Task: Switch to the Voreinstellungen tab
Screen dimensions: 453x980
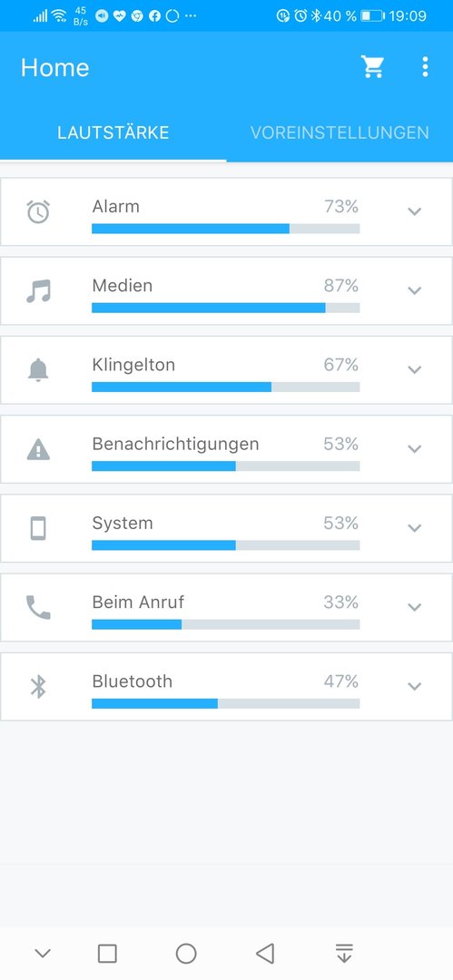Action: click(x=340, y=132)
